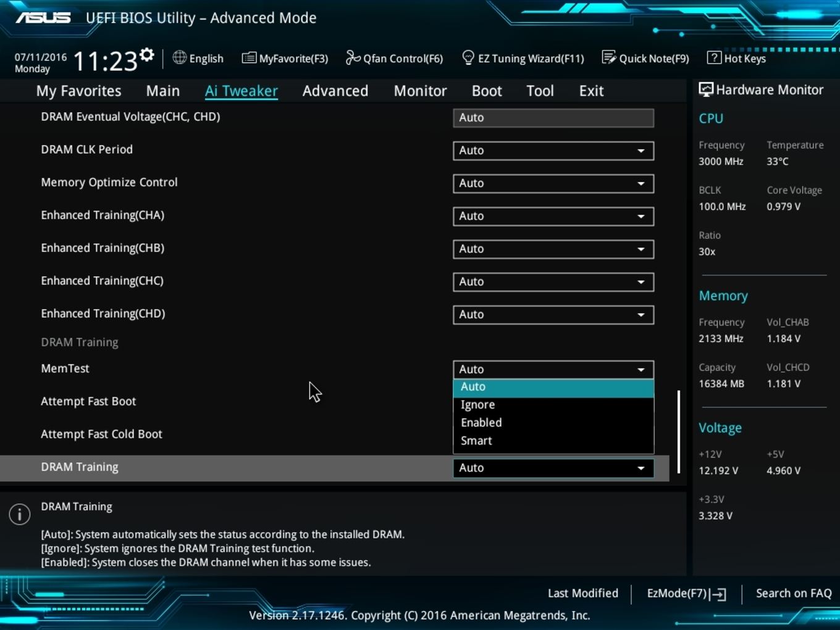The width and height of the screenshot is (840, 630).
Task: Click the info icon beside the DRAM Training description
Action: pyautogui.click(x=20, y=514)
